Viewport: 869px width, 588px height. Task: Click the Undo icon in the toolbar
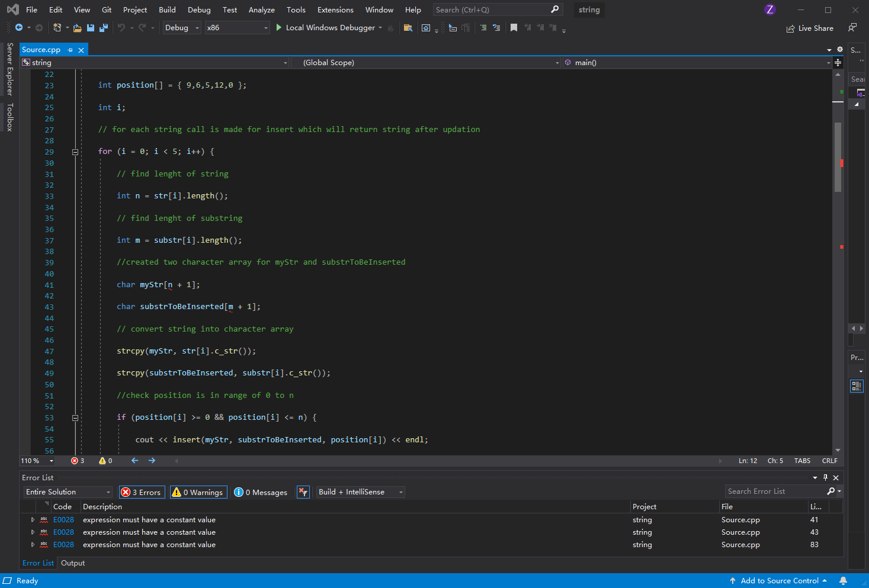[x=124, y=27]
